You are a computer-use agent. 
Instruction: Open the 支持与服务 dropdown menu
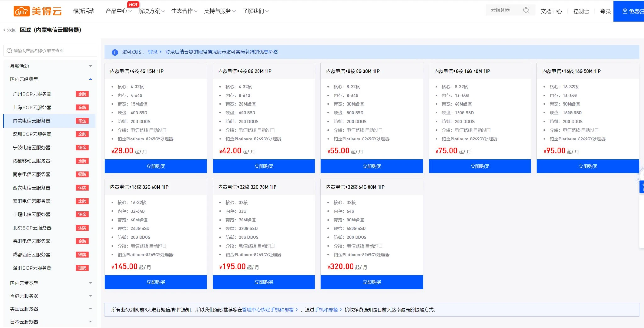click(219, 11)
